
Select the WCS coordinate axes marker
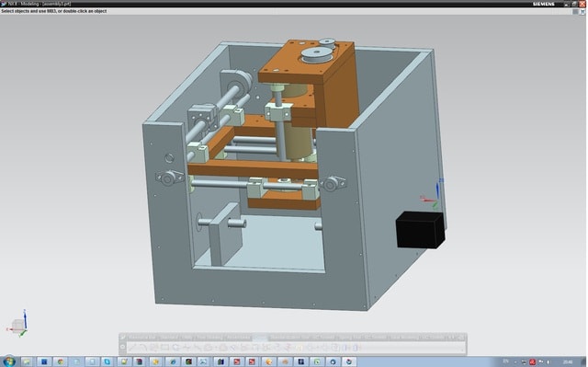point(432,194)
